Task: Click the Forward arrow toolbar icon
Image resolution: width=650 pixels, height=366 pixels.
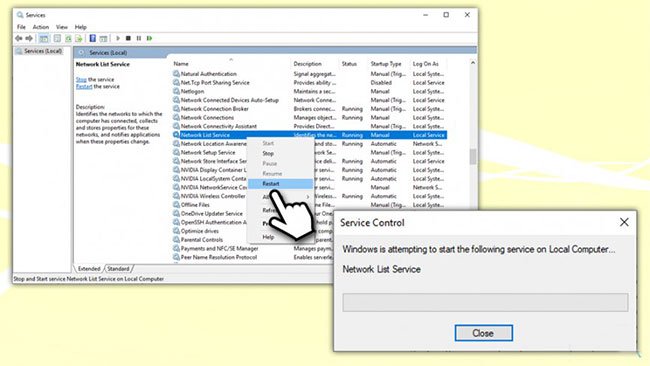Action: 29,38
